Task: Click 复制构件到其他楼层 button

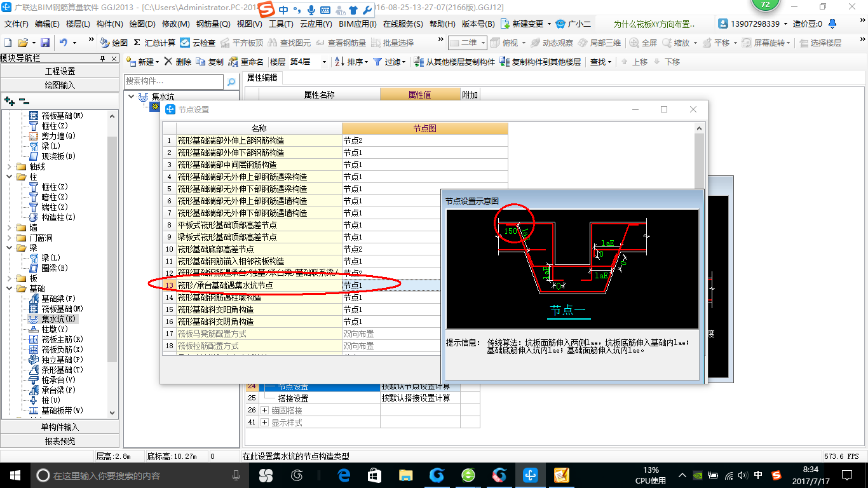Action: (x=540, y=62)
